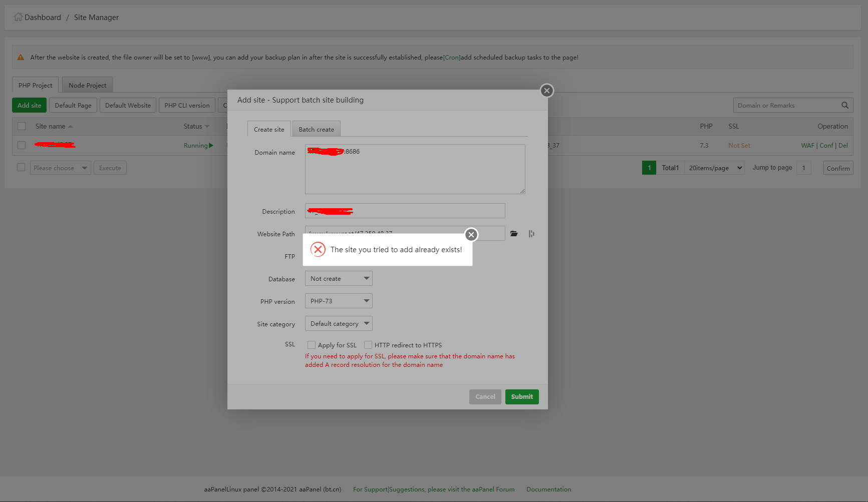Check HTTP redirect to HTTPS

click(368, 345)
